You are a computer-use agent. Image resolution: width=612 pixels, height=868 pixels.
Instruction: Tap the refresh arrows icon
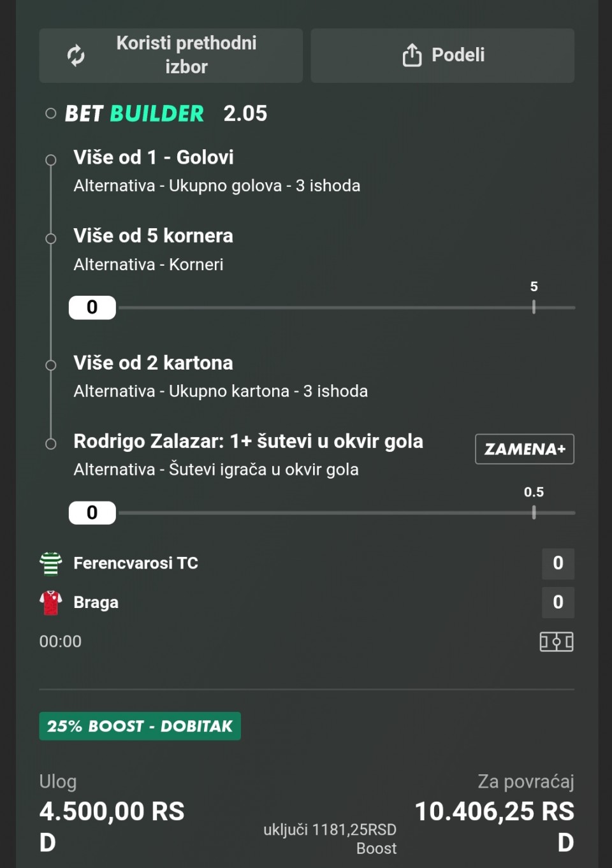point(76,55)
